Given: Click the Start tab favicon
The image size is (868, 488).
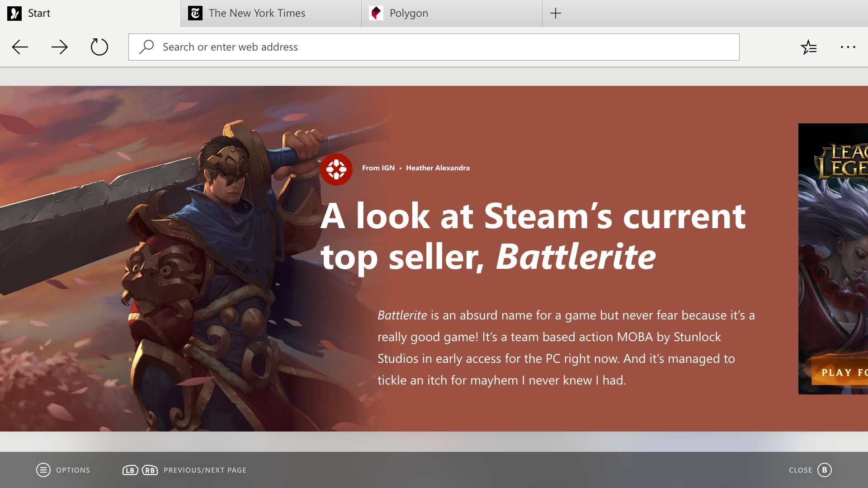Looking at the screenshot, I should [x=14, y=13].
